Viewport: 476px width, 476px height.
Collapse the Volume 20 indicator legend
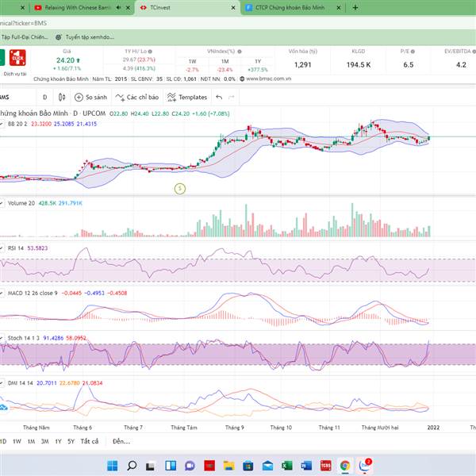coord(2,203)
